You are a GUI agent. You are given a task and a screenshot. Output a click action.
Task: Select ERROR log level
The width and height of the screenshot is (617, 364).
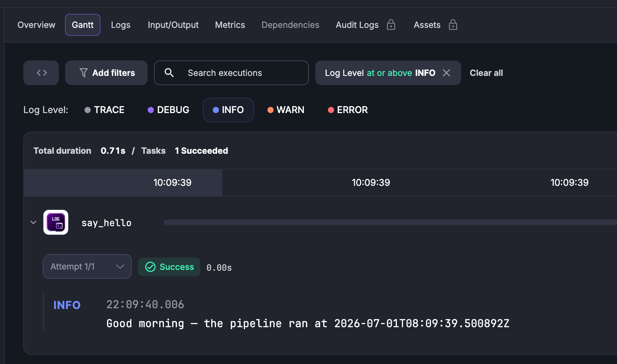pyautogui.click(x=348, y=110)
